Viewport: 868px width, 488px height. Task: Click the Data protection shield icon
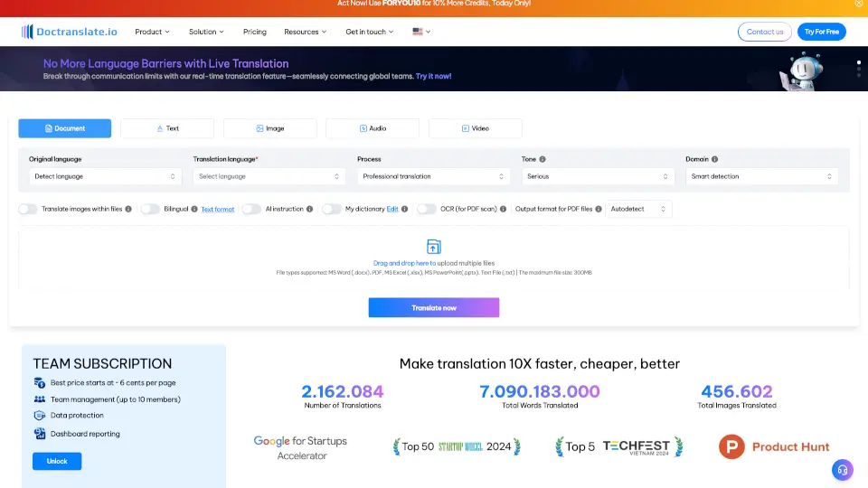pos(39,416)
